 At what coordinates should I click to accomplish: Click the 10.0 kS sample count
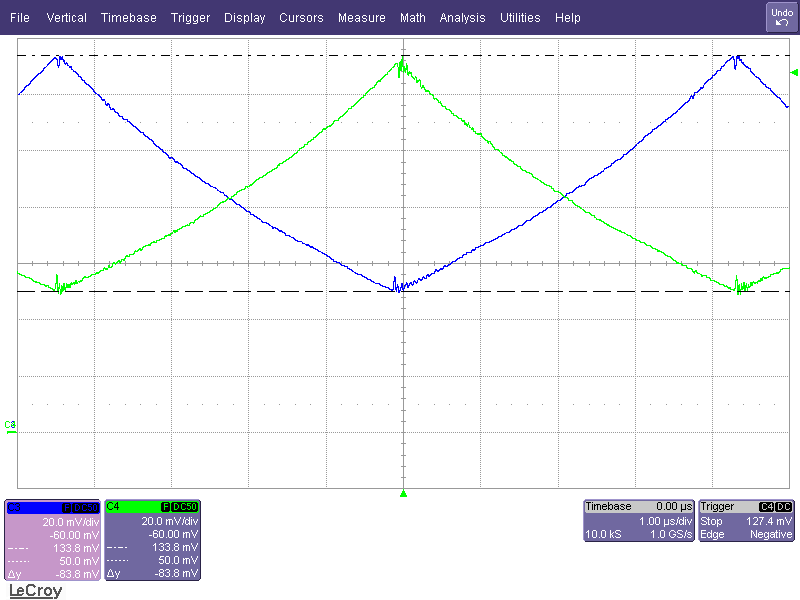point(603,534)
